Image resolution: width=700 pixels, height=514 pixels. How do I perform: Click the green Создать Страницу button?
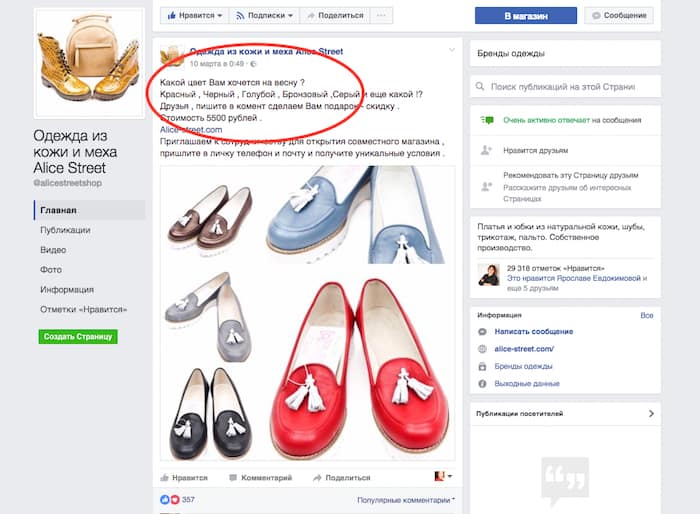click(78, 337)
